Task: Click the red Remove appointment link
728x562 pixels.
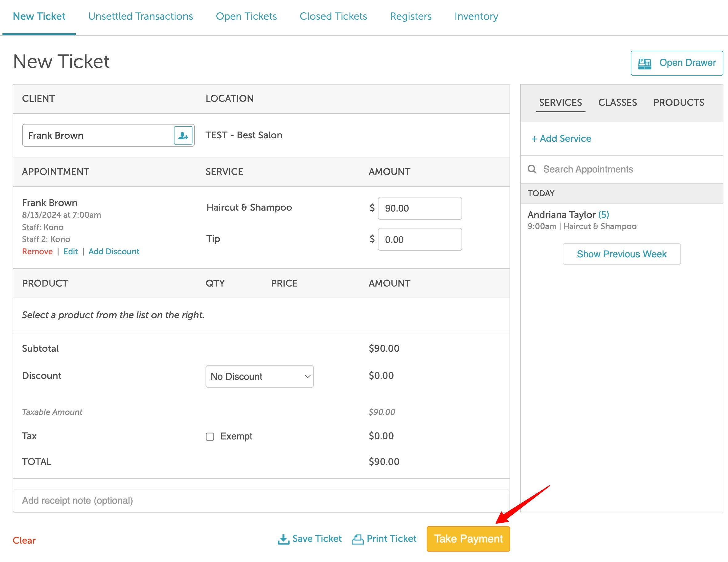Action: pos(37,251)
